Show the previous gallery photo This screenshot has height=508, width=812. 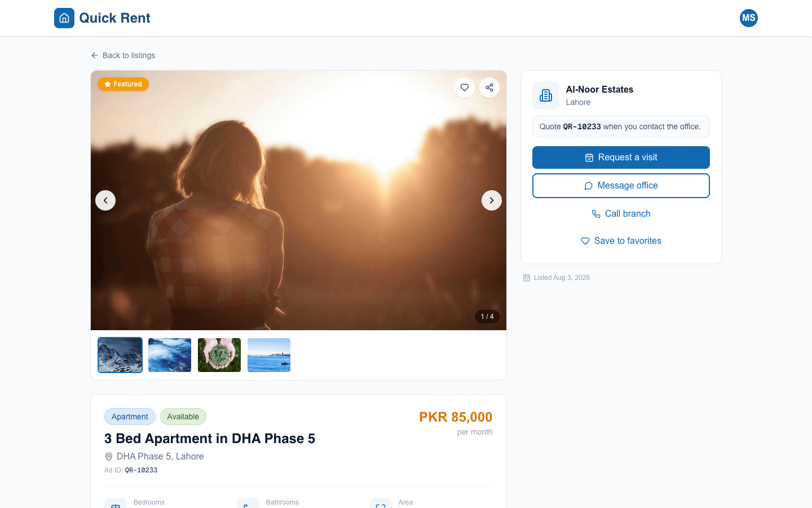(x=105, y=200)
